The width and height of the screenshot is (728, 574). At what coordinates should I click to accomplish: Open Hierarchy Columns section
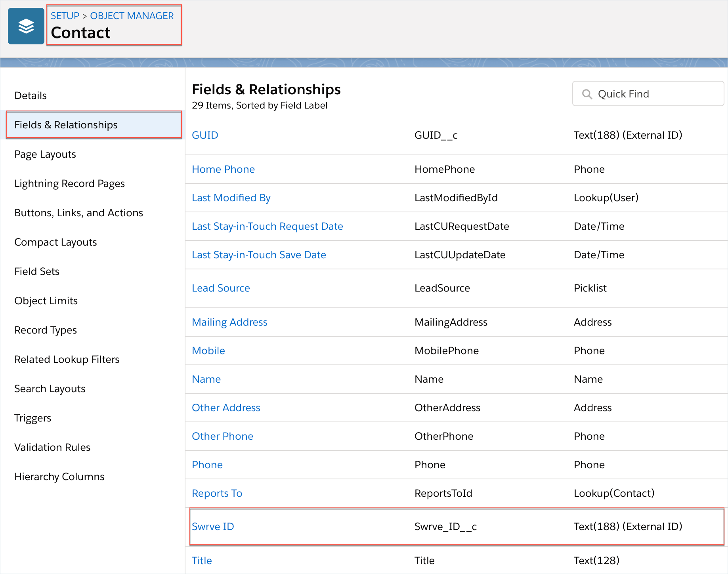(59, 477)
